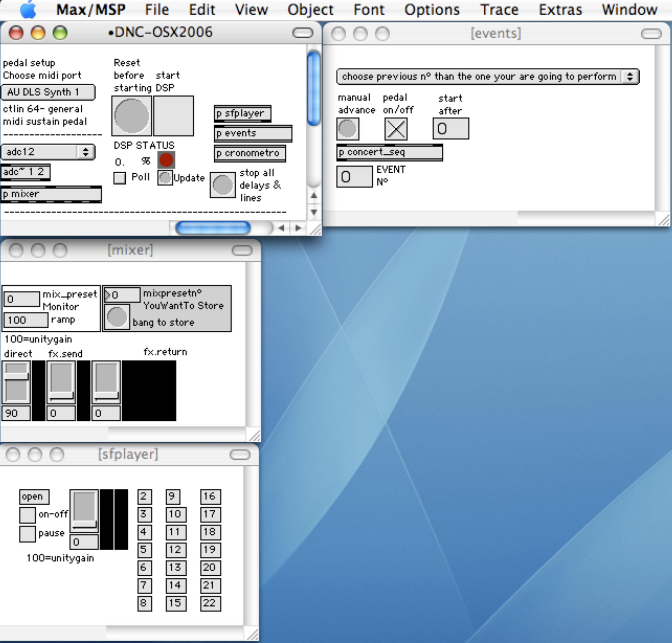Click the scroll up arrow in DNC-OSX2006

[x=314, y=196]
